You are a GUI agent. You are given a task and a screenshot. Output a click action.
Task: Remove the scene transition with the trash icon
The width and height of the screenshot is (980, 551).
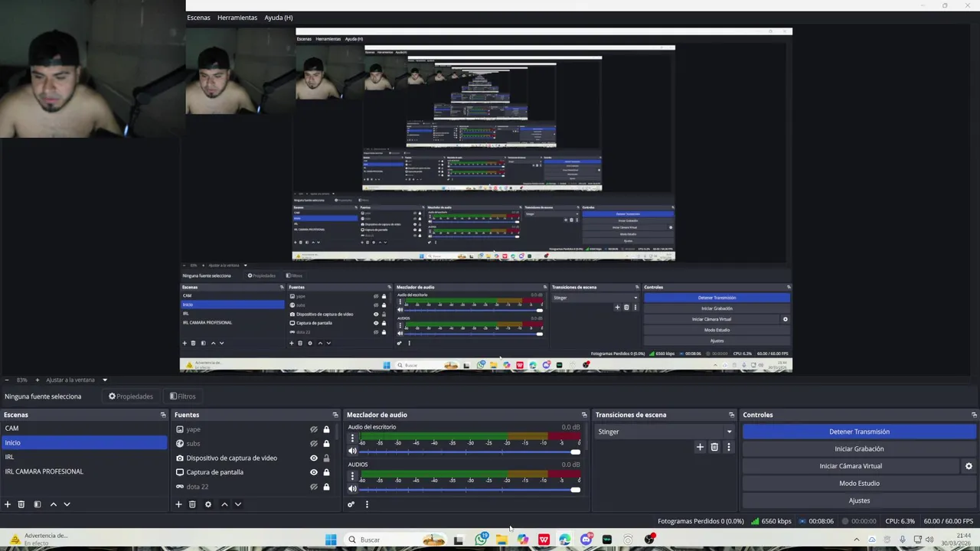point(714,447)
